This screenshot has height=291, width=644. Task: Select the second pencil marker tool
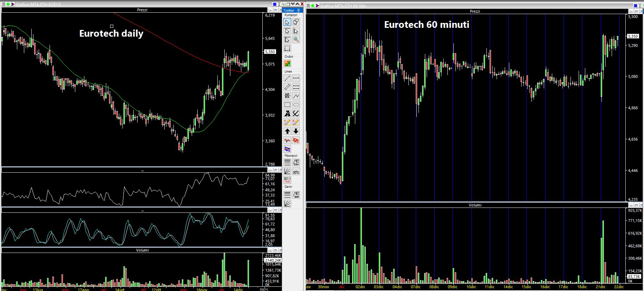point(296,122)
